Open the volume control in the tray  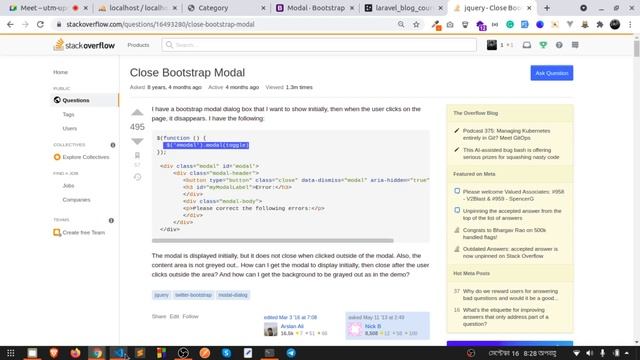589,353
